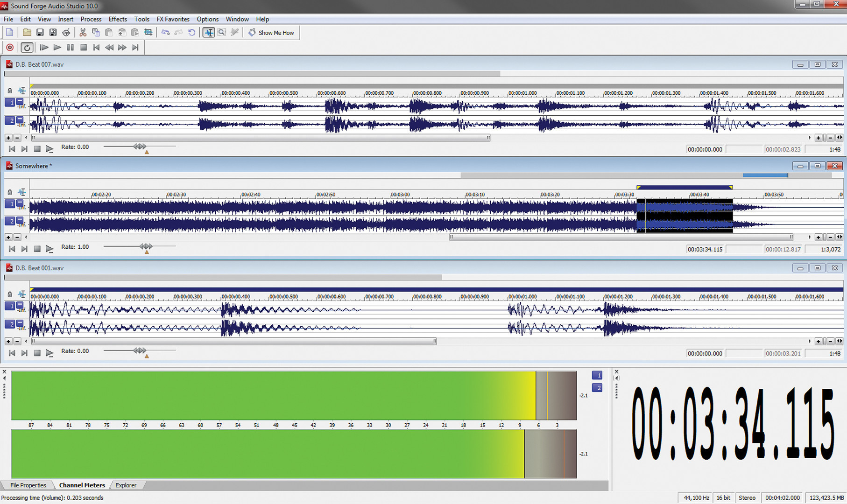Click rate slider in D.B. Beat 007 window
The width and height of the screenshot is (847, 504).
click(x=139, y=147)
